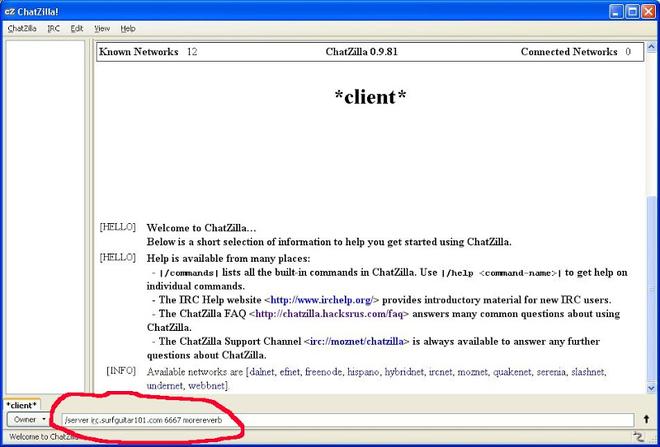Click the multiline input up-arrow button
This screenshot has height=447, width=660.
pyautogui.click(x=646, y=419)
